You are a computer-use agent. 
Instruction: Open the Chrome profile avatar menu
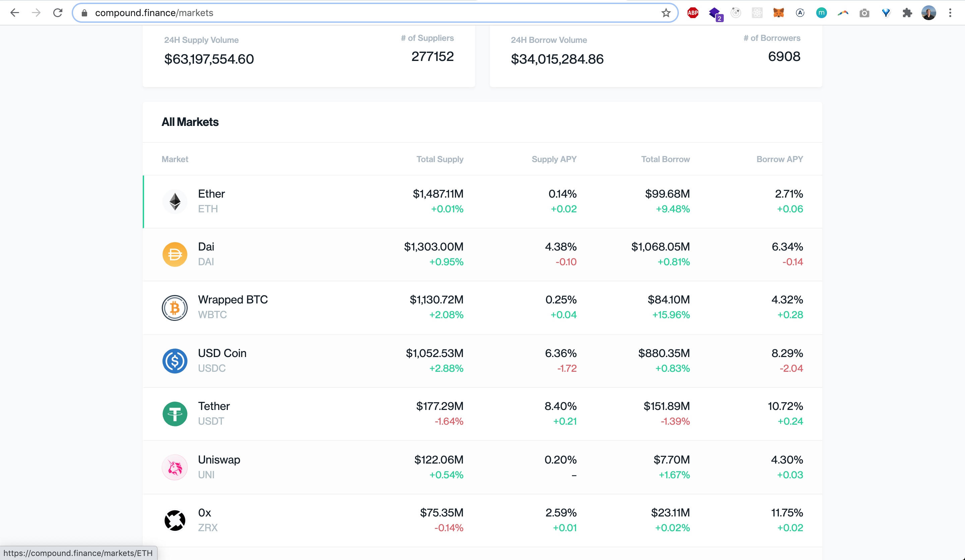(928, 13)
